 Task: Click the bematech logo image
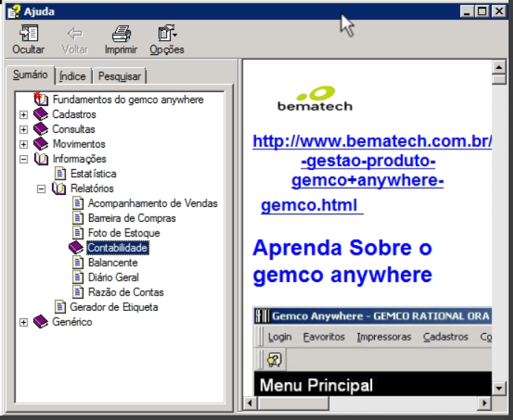[x=315, y=99]
